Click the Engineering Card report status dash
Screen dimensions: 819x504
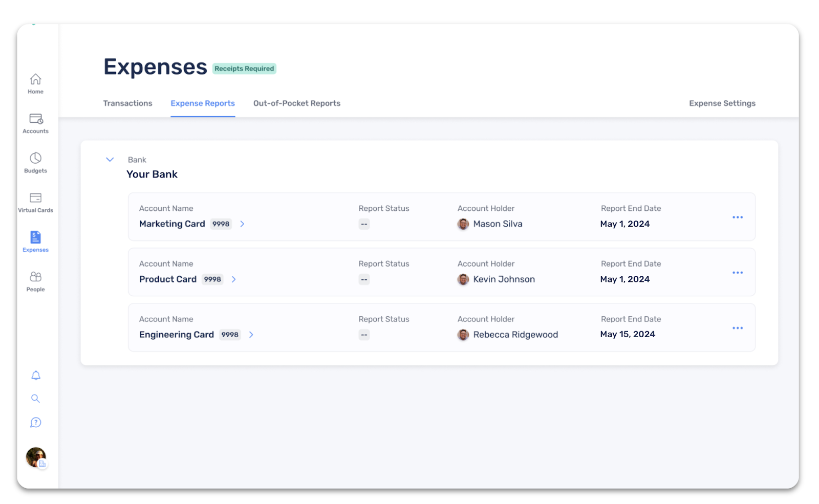click(x=364, y=335)
